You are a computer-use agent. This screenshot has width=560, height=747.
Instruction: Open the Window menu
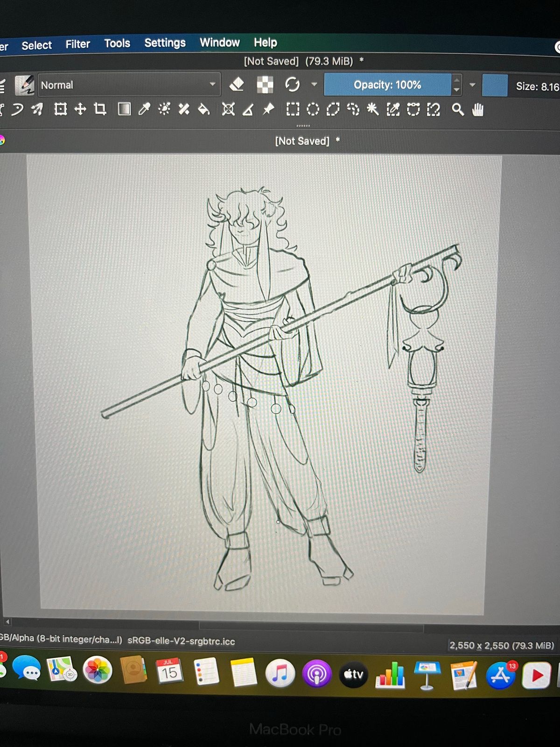pyautogui.click(x=220, y=42)
